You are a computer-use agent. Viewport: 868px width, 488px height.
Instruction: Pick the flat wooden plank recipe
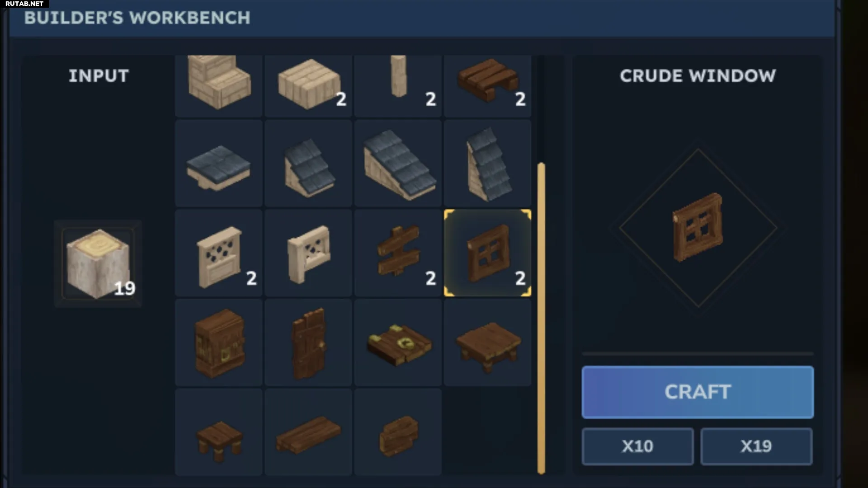(308, 432)
